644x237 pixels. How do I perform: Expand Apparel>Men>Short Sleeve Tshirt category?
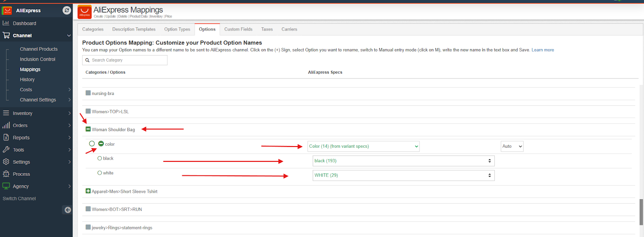88,191
